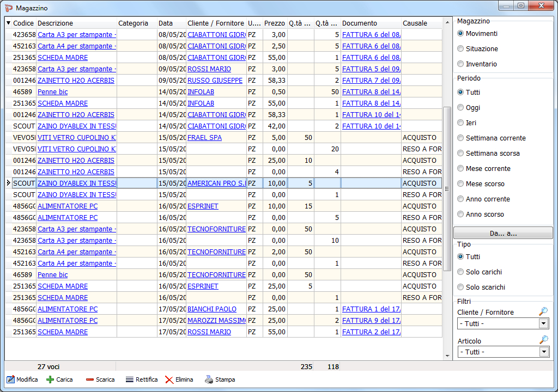The image size is (558, 392).
Task: Sort by the Data column header
Action: pyautogui.click(x=172, y=23)
